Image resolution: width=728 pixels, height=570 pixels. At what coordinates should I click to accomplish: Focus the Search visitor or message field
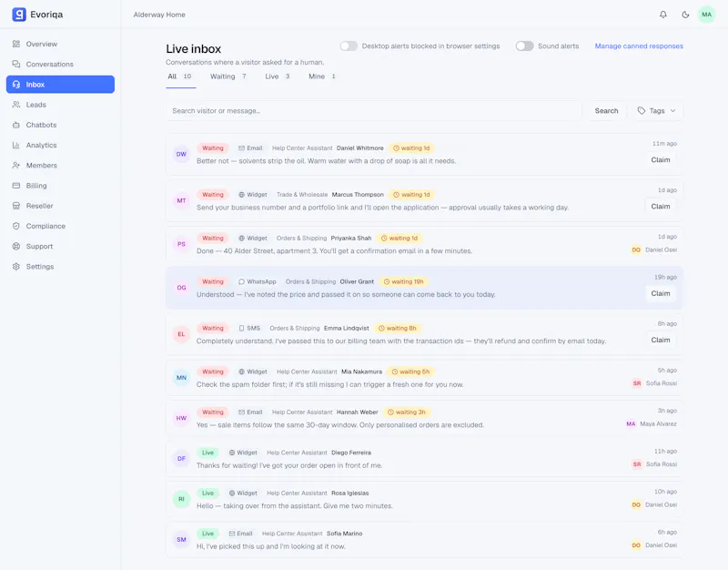(x=374, y=111)
